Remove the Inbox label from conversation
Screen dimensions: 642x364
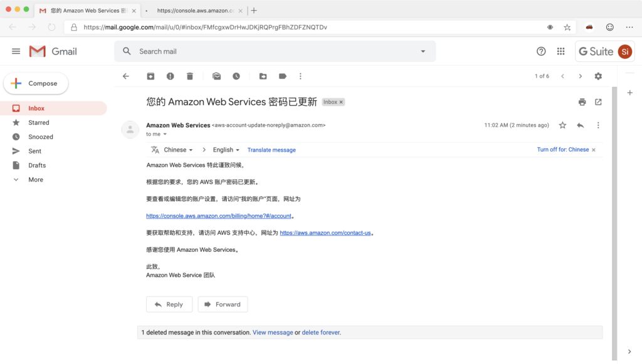click(341, 102)
